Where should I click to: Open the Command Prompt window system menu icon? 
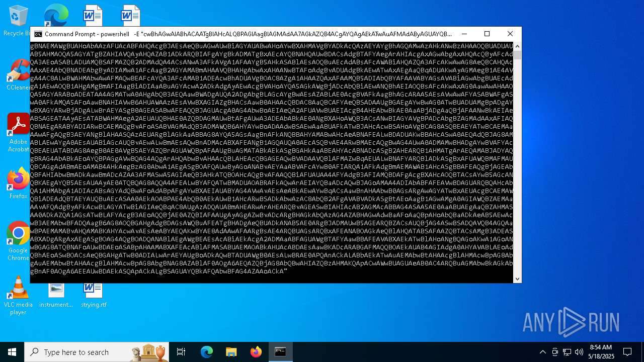pos(38,34)
